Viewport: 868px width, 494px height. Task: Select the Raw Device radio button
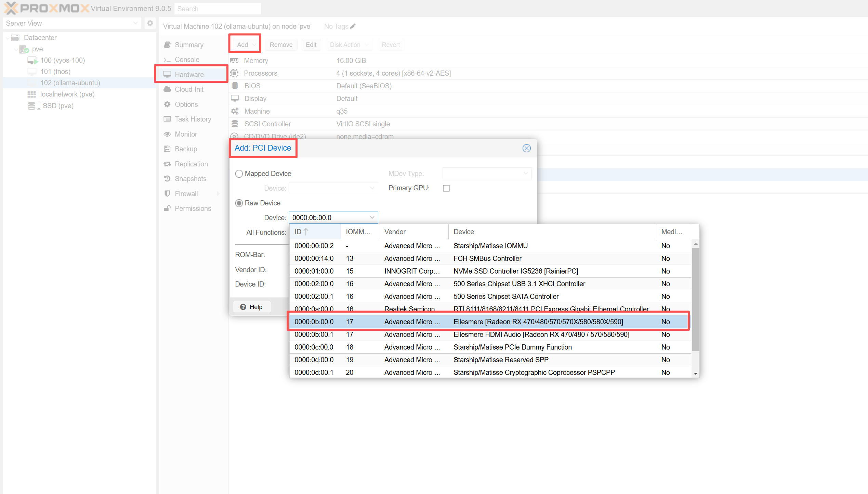pyautogui.click(x=239, y=203)
